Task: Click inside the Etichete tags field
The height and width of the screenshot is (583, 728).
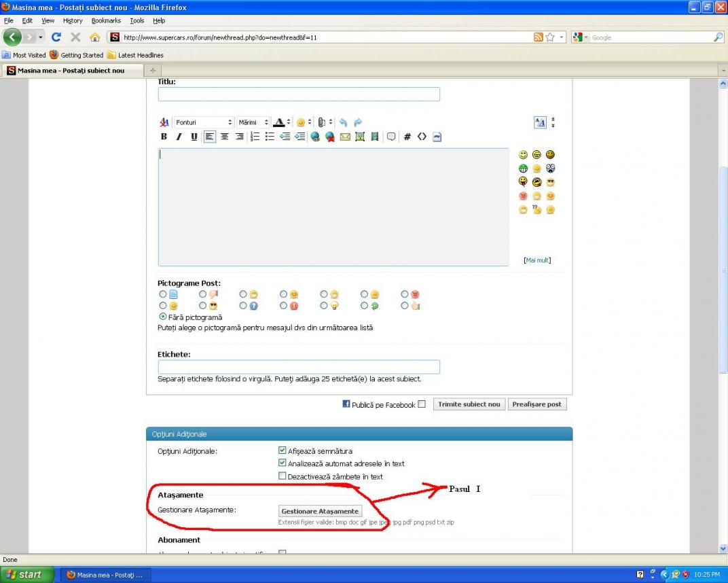Action: [x=299, y=367]
